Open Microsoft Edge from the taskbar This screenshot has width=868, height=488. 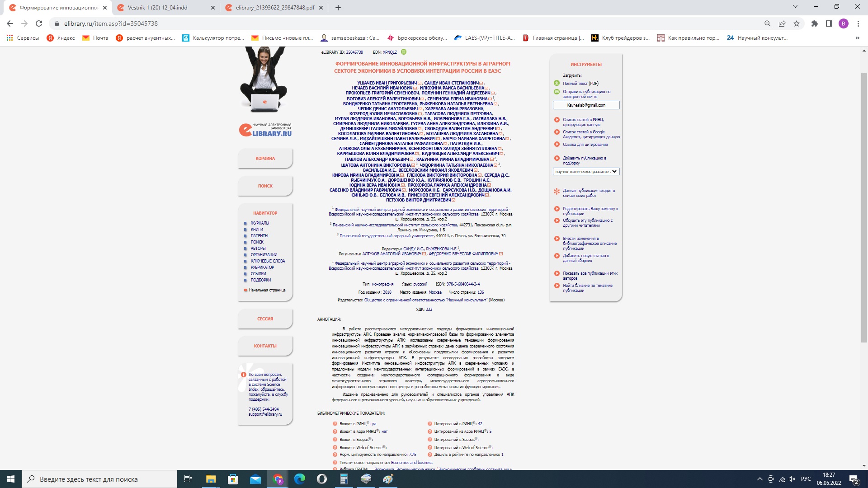tap(300, 479)
